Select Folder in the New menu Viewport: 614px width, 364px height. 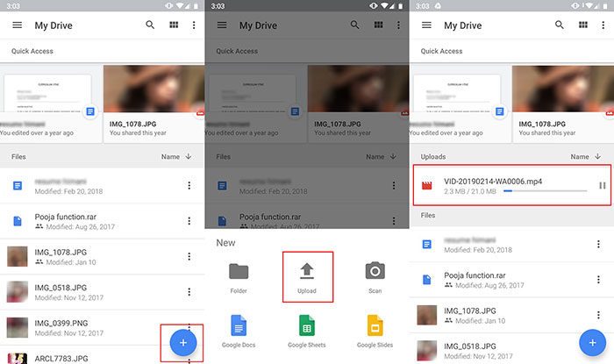239,278
